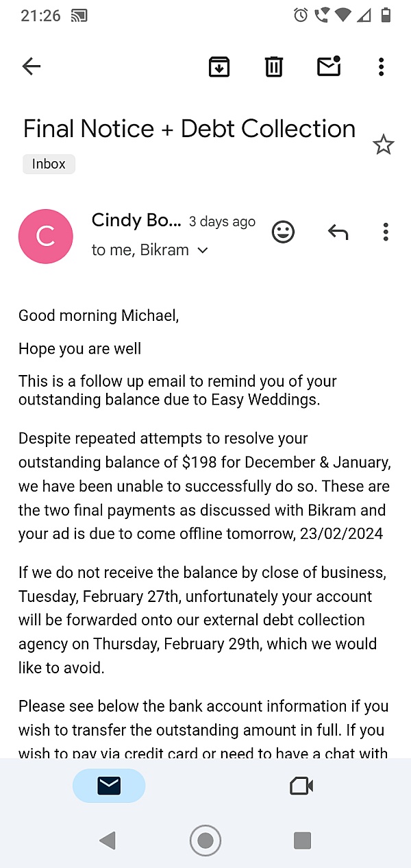Switch to the Meet video tab
This screenshot has width=411, height=868.
301,786
